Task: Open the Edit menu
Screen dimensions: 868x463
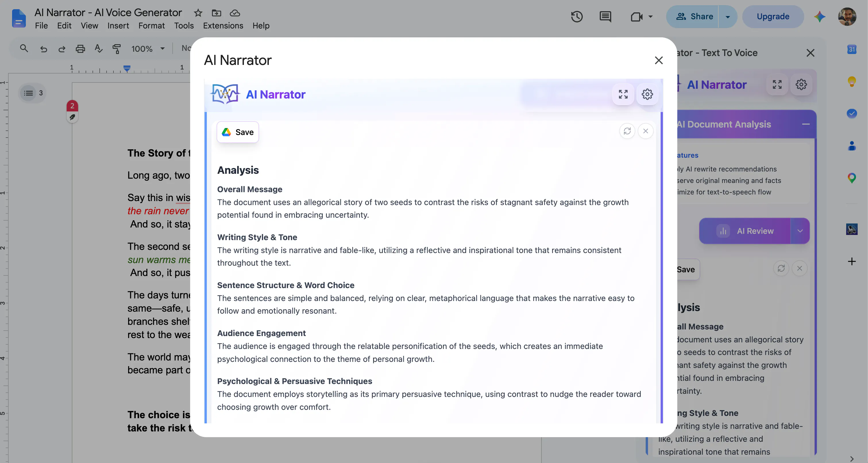Action: click(x=64, y=26)
